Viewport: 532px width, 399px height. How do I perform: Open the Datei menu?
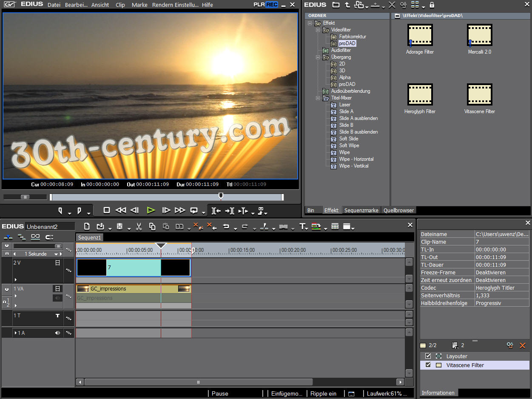(x=54, y=5)
